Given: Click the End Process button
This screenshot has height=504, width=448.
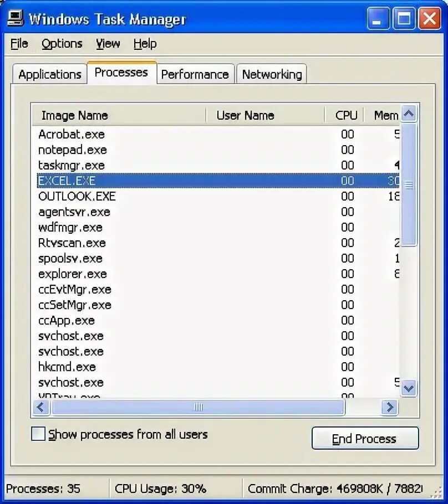Looking at the screenshot, I should coord(365,438).
